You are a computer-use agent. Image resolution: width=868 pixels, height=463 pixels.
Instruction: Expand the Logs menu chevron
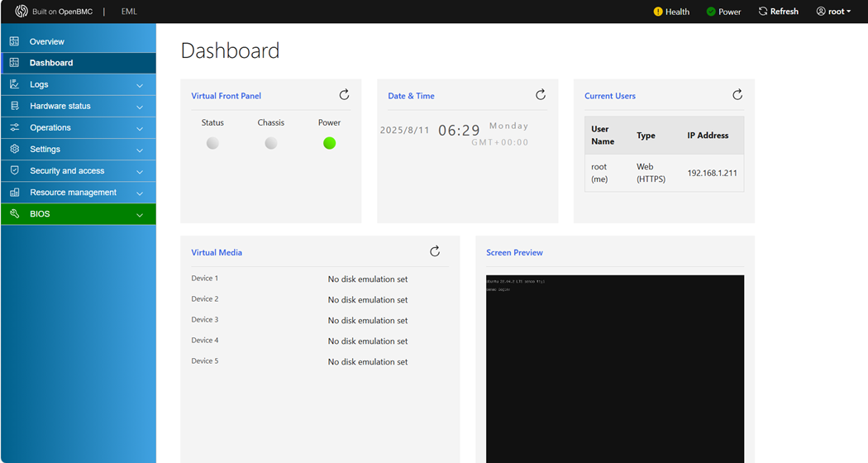[139, 85]
